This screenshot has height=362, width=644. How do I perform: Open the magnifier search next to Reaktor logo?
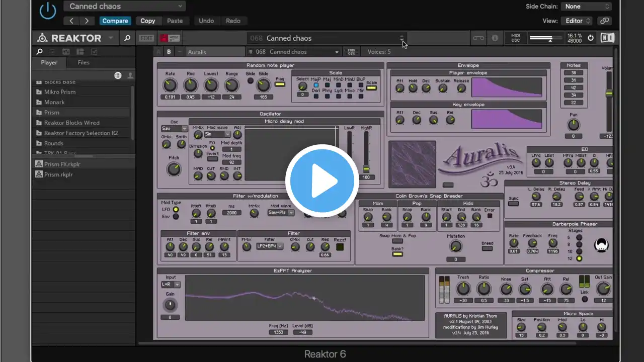(127, 38)
